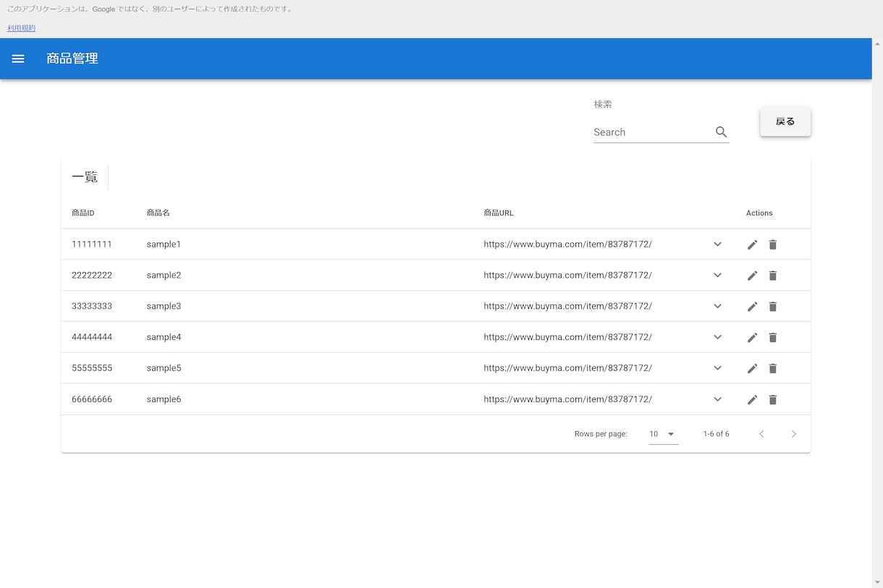
Task: Expand the sample6 row details chevron
Action: point(717,399)
